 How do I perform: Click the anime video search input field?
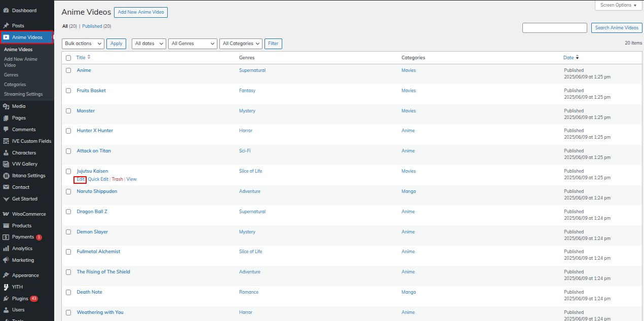coord(554,28)
